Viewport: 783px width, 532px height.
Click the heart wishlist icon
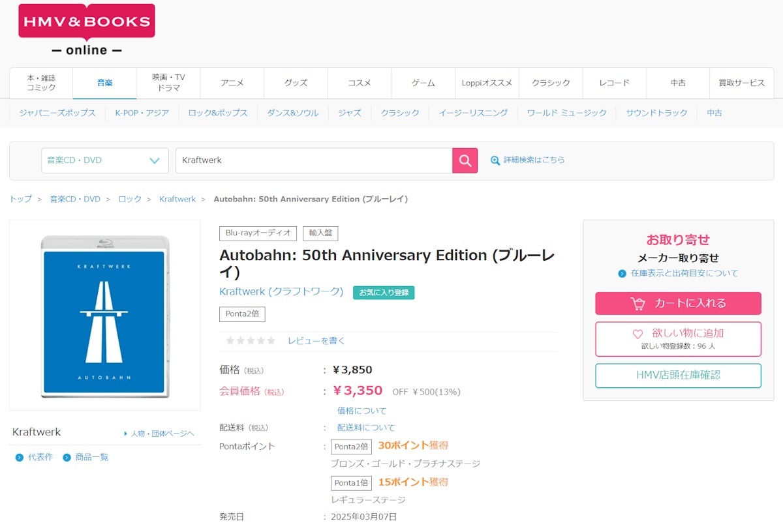pyautogui.click(x=637, y=334)
